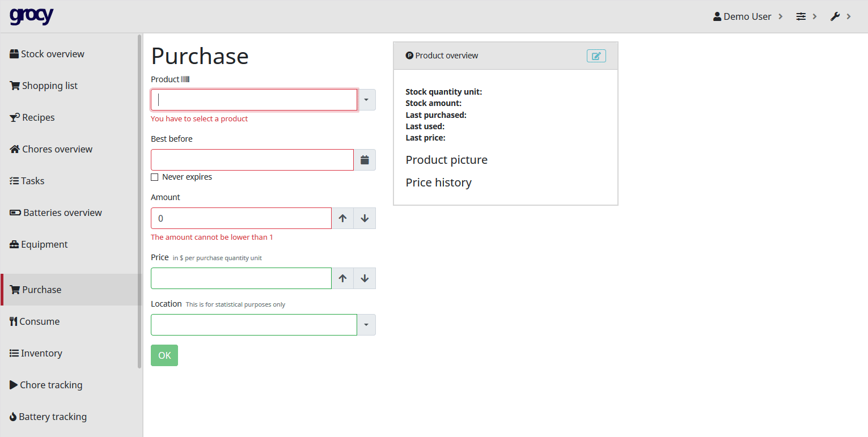Image resolution: width=868 pixels, height=437 pixels.
Task: Open the Consume page link
Action: pos(39,321)
